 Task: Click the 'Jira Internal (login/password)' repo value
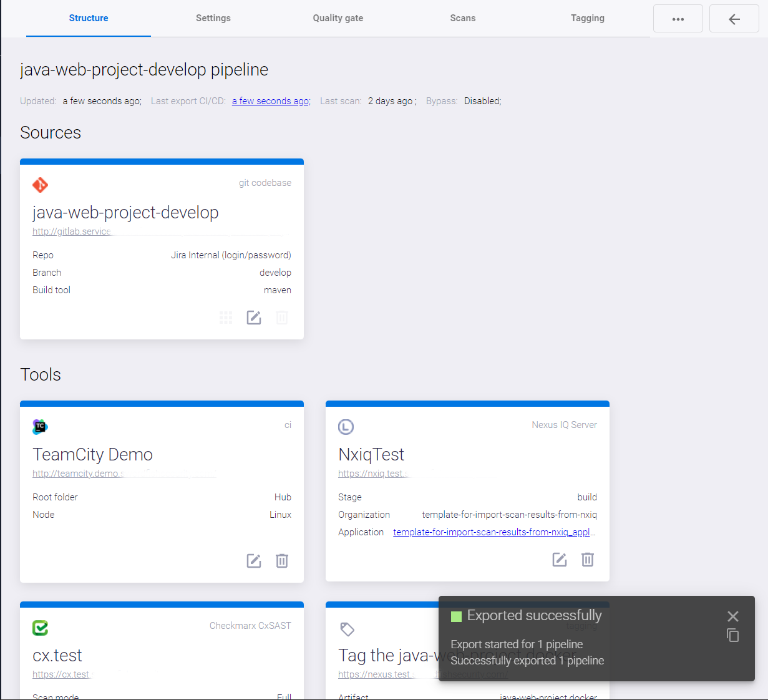[231, 255]
